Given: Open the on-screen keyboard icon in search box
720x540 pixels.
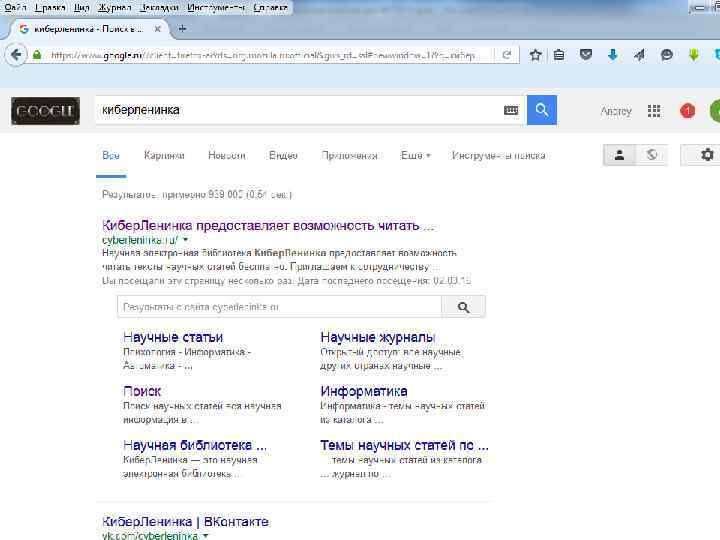Looking at the screenshot, I should (x=511, y=110).
